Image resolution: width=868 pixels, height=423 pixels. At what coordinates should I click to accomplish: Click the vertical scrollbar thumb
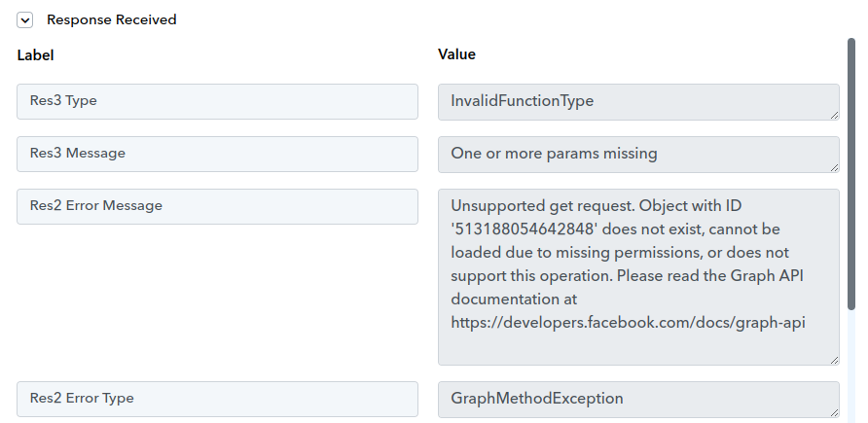click(x=851, y=174)
